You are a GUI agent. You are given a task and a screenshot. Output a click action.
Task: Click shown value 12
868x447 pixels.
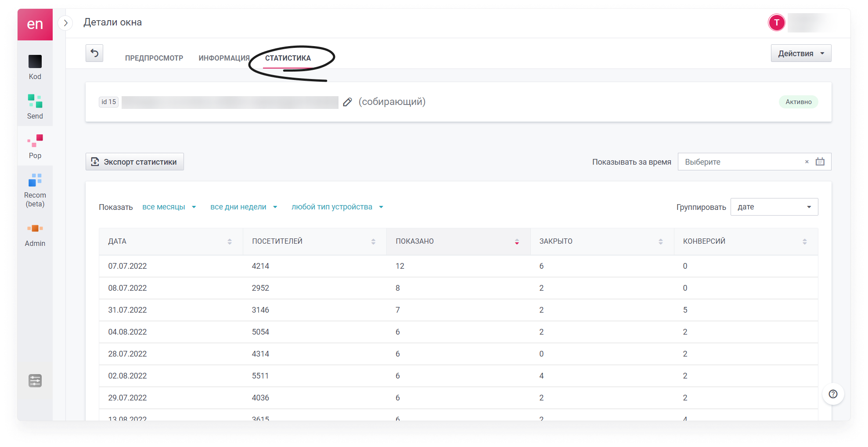(x=400, y=266)
